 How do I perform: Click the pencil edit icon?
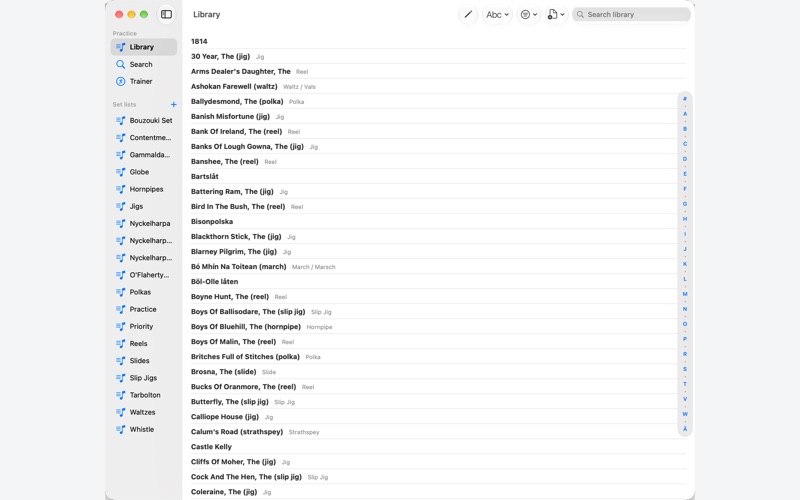[468, 14]
